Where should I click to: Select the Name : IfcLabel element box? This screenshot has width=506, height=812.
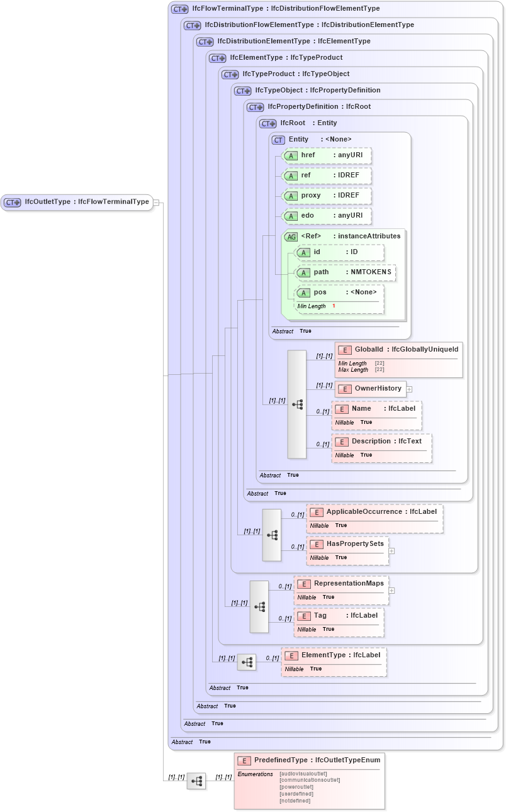click(x=377, y=415)
